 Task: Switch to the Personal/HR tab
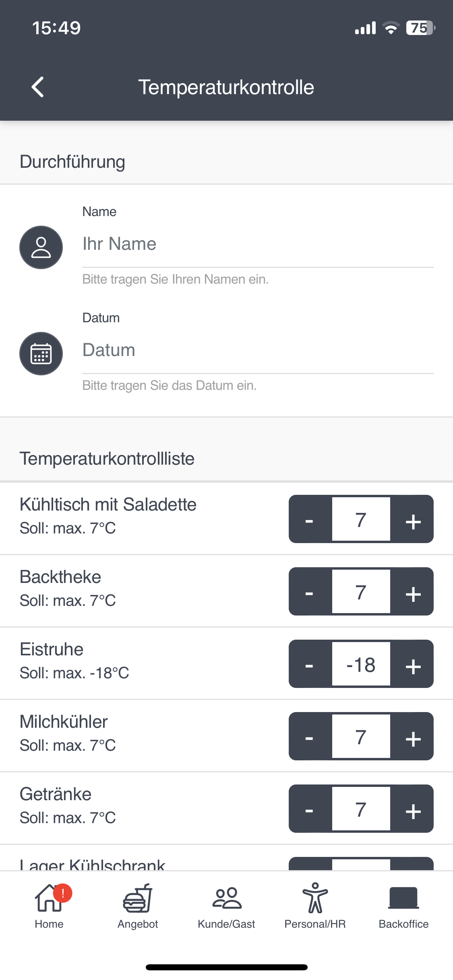315,905
